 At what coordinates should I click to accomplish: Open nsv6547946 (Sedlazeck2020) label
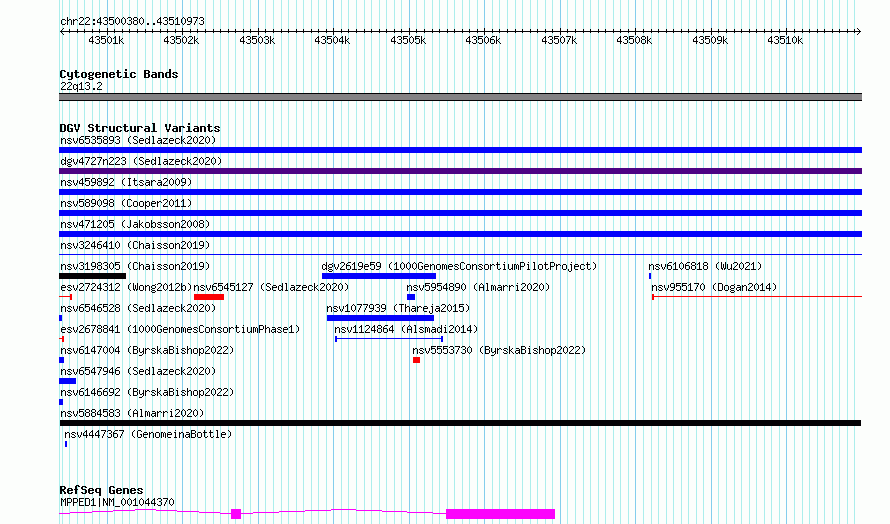(x=138, y=371)
